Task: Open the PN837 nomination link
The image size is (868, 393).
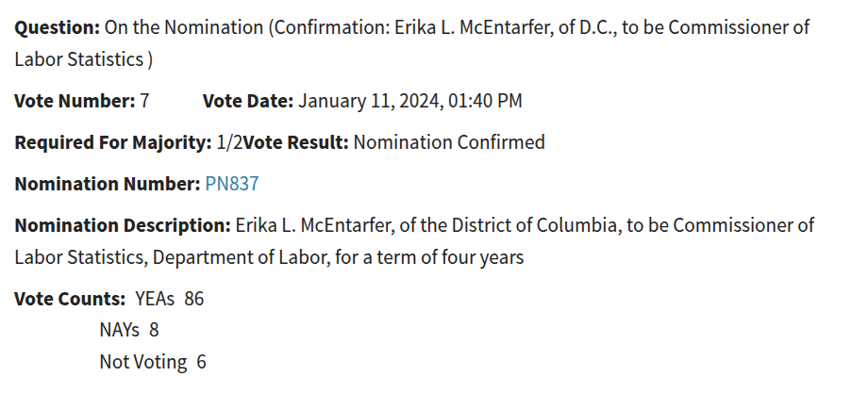Action: point(232,184)
